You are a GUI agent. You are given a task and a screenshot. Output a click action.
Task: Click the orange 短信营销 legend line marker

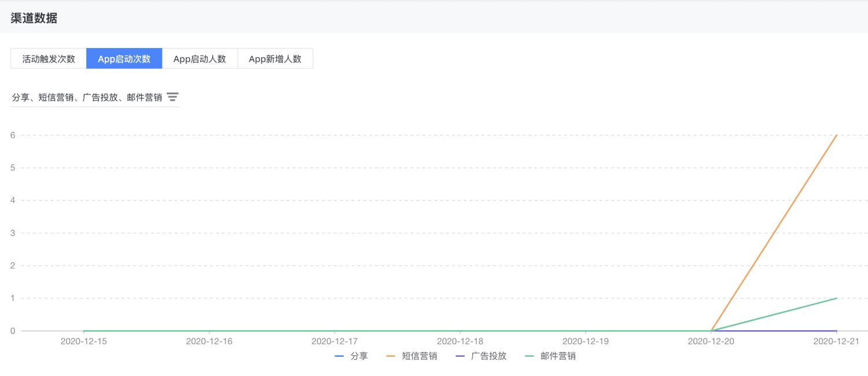390,356
